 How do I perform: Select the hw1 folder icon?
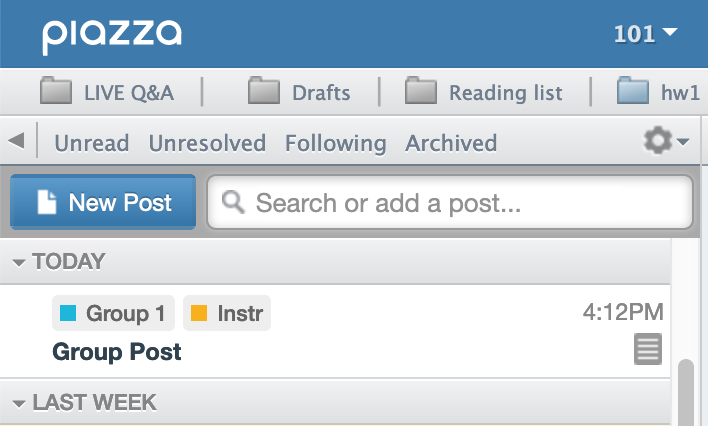click(x=633, y=90)
